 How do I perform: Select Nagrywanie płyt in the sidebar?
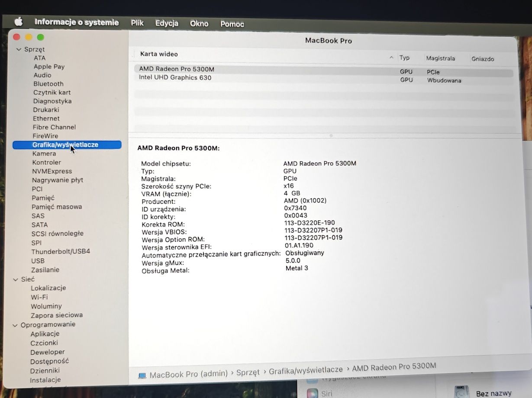(58, 180)
